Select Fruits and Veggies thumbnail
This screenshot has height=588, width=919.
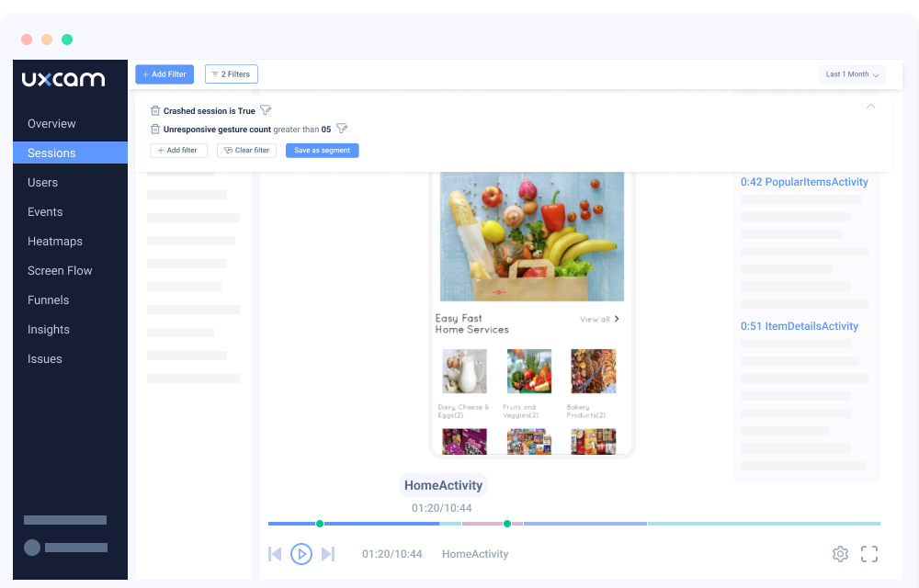coord(529,371)
